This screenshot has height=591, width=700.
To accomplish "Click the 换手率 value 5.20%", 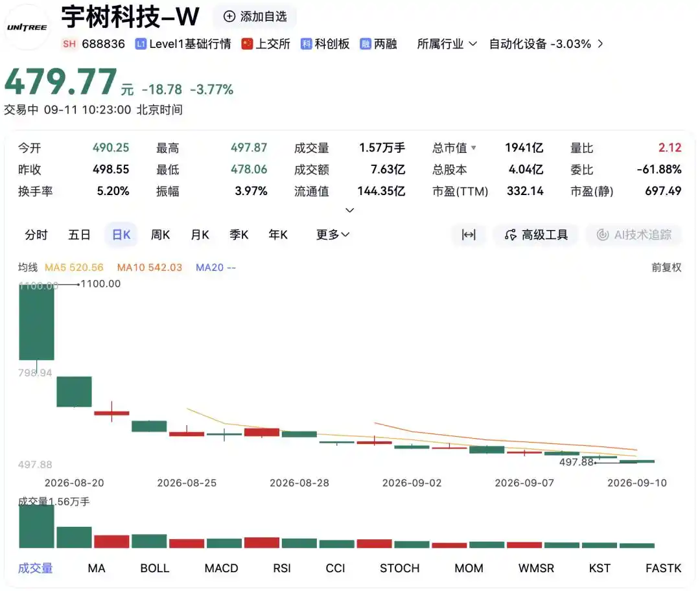I will [x=113, y=192].
